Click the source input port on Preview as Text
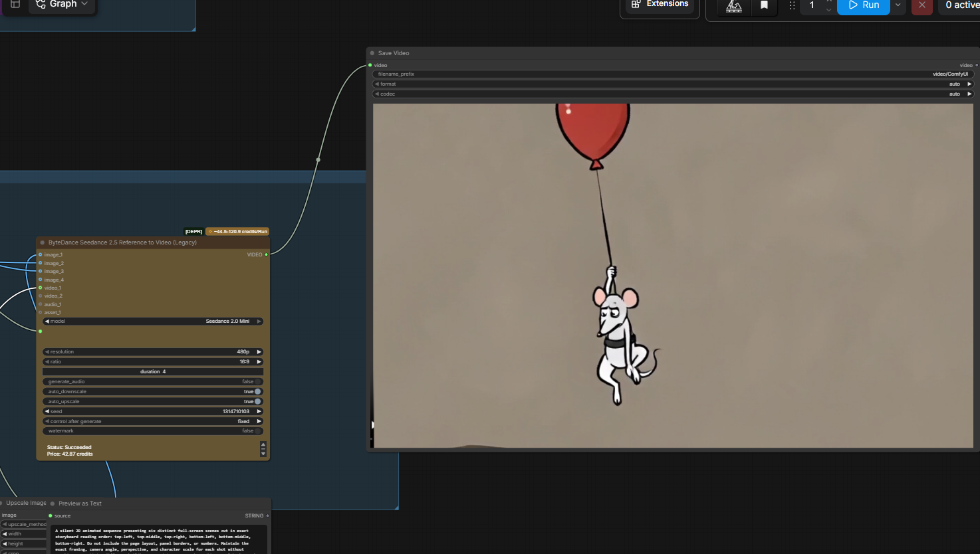Viewport: 980px width, 554px height. pyautogui.click(x=50, y=515)
